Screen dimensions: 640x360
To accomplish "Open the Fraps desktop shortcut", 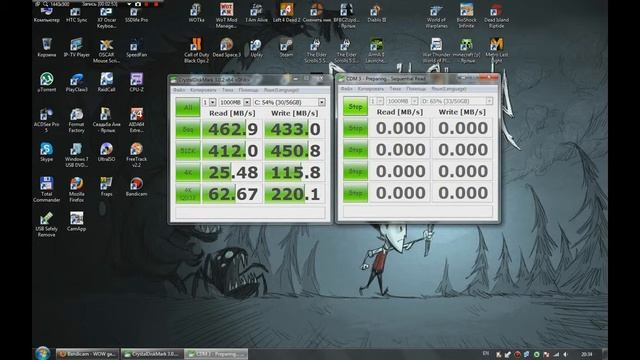I will pyautogui.click(x=106, y=187).
